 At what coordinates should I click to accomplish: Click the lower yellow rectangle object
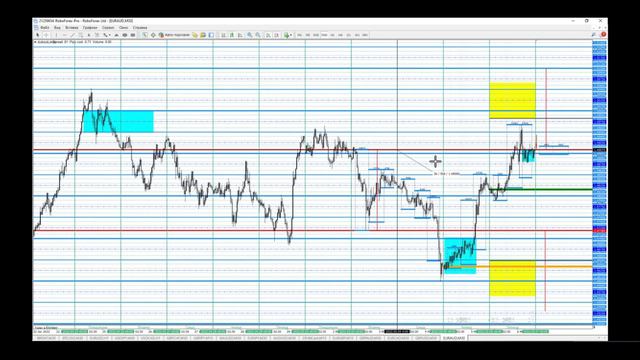pyautogui.click(x=512, y=278)
